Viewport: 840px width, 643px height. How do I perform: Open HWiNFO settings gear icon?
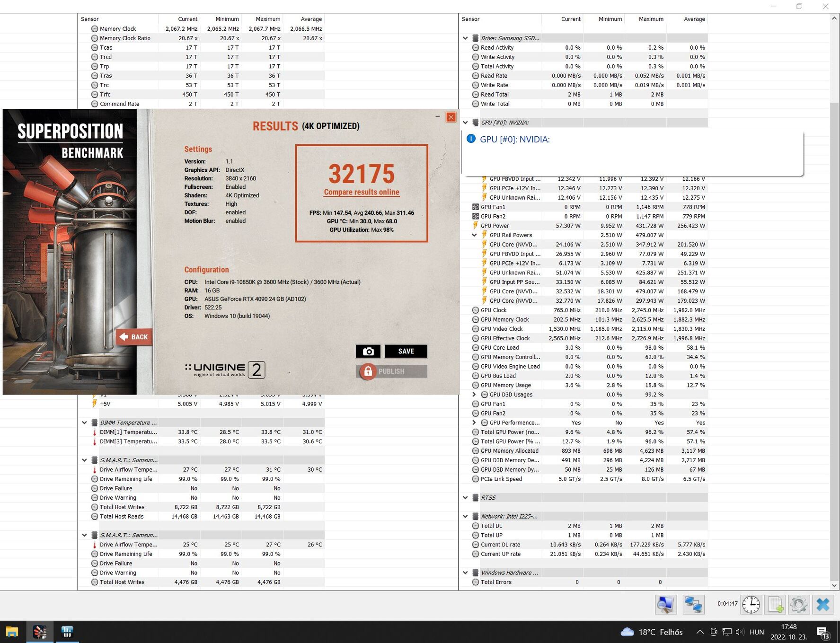(799, 604)
